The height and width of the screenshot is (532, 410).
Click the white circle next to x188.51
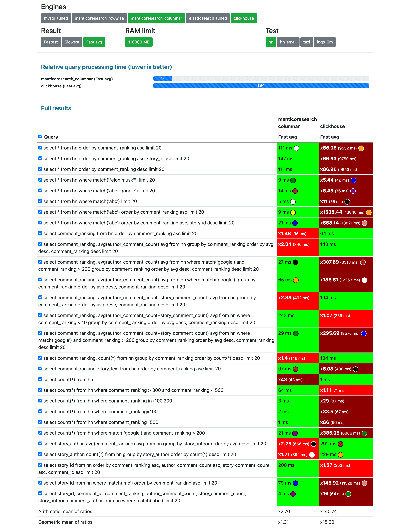364,280
